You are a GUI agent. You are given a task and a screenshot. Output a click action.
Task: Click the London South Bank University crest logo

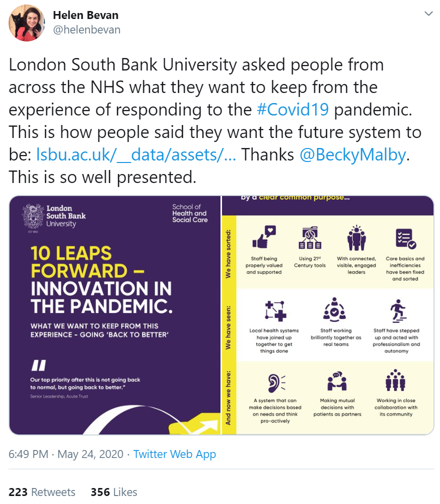click(33, 216)
